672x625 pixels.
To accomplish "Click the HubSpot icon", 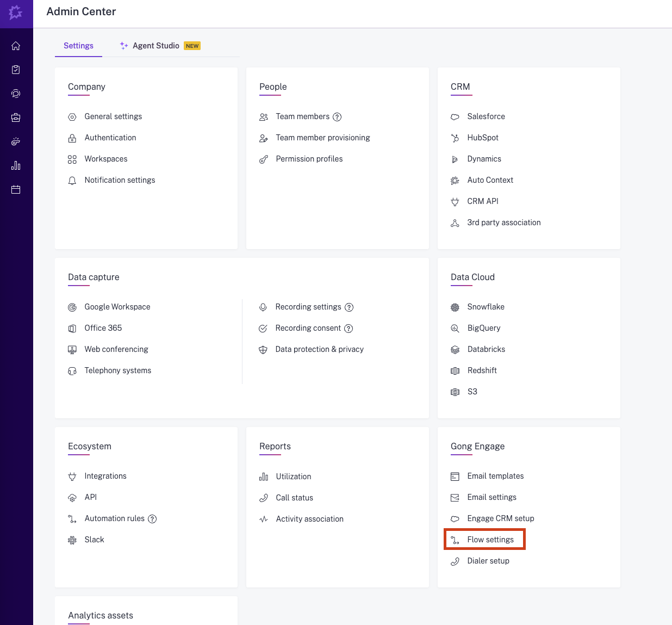I will pyautogui.click(x=455, y=138).
